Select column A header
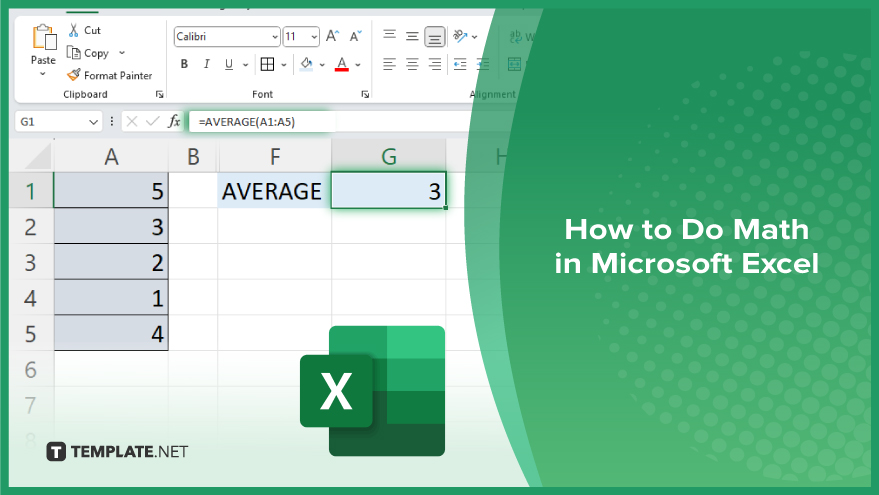The width and height of the screenshot is (879, 495). (111, 156)
